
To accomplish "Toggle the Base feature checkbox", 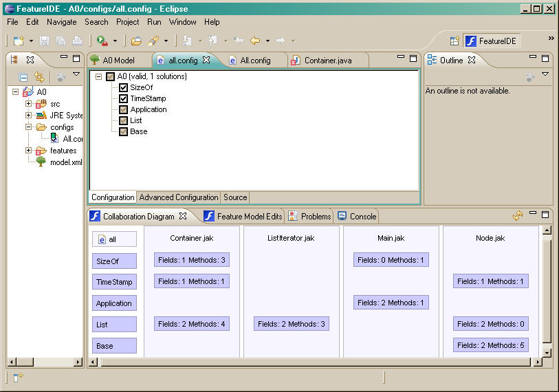I will 123,131.
